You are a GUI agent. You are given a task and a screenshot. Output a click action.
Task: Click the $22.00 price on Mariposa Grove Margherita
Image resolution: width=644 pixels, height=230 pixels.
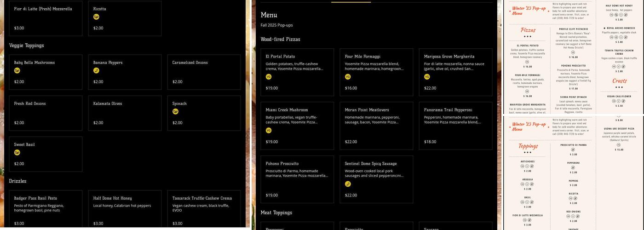point(430,88)
